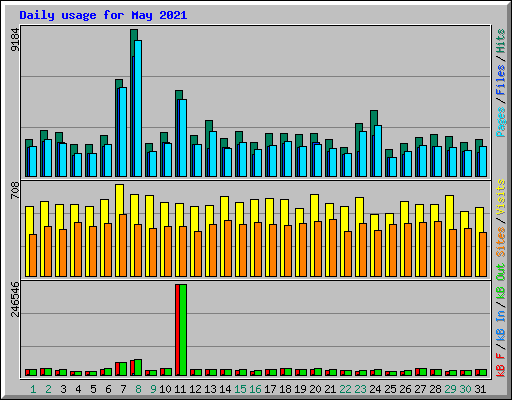Click day label 2 on the x-axis

(x=48, y=389)
